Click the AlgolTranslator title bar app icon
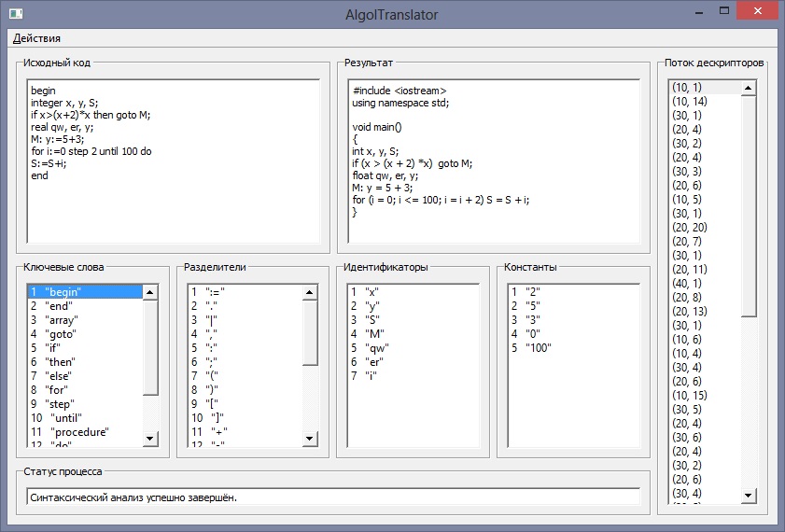The height and width of the screenshot is (532, 785). [x=16, y=14]
